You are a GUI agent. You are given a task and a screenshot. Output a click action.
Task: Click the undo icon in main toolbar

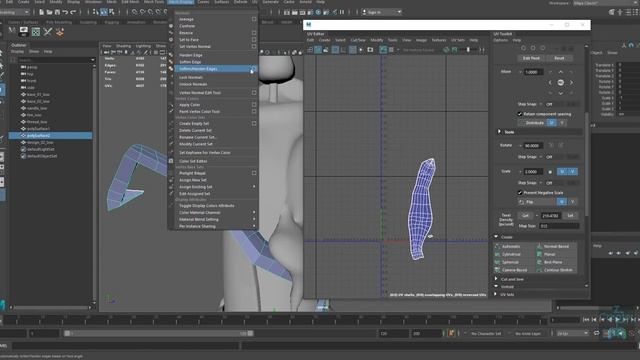[65, 13]
